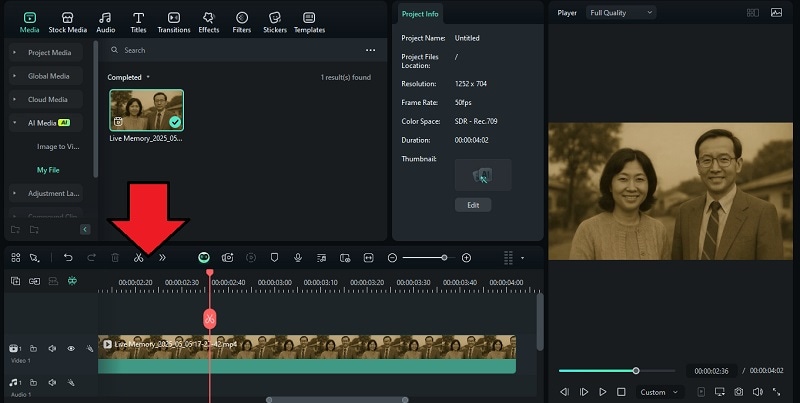
Task: Open the three-dot more options in media panel
Action: click(x=370, y=50)
